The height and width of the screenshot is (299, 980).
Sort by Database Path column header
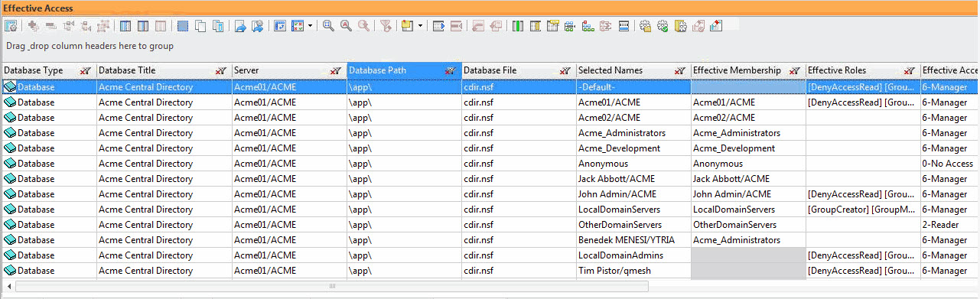coord(378,70)
